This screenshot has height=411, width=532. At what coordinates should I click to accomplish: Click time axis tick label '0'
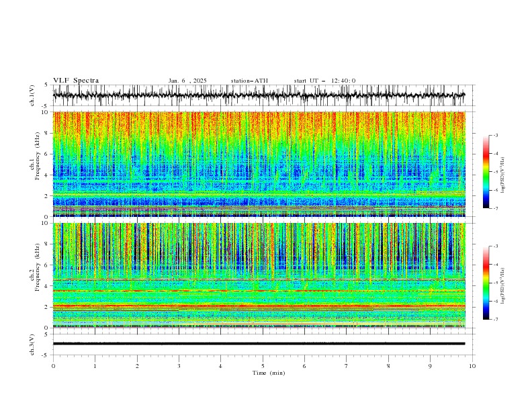point(53,366)
